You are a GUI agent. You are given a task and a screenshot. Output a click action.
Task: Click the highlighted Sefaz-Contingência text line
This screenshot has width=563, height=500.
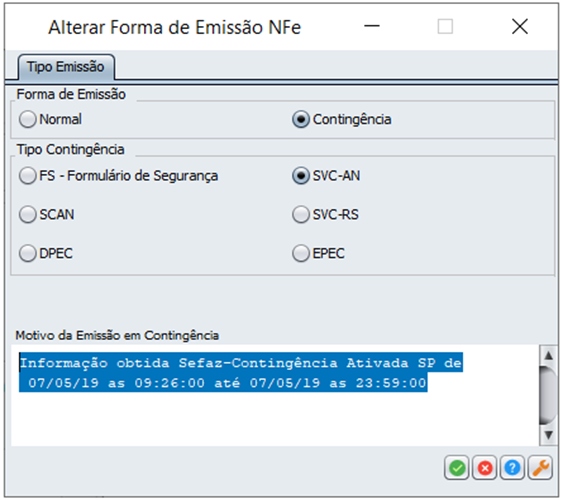click(x=241, y=363)
